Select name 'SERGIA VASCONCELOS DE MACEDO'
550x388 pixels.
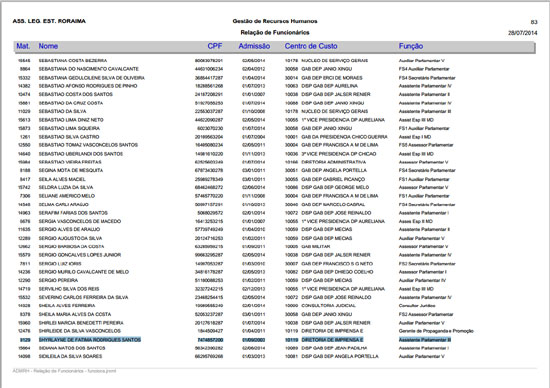pyautogui.click(x=80, y=221)
